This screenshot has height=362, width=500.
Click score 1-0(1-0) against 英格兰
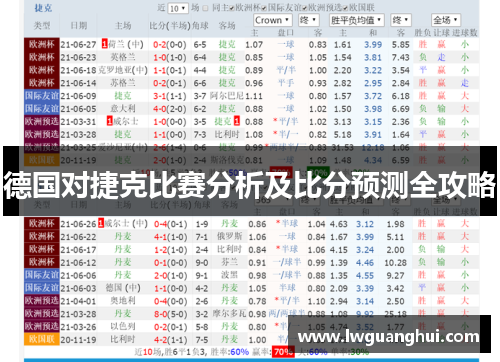coord(170,57)
